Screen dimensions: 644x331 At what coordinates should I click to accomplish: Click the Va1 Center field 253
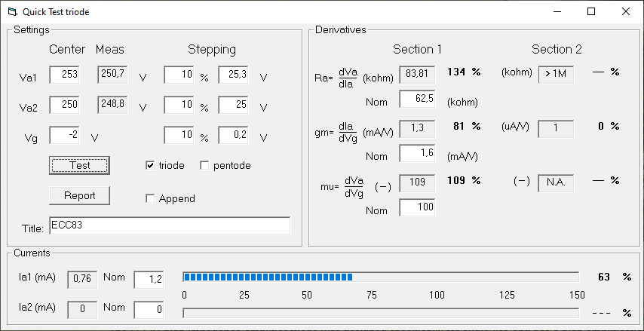[65, 75]
